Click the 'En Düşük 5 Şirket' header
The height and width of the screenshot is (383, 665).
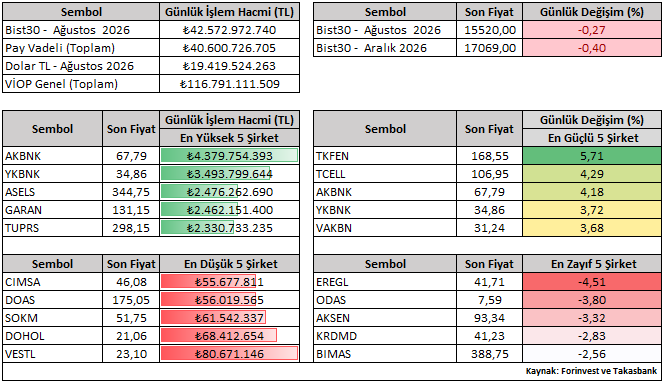[229, 264]
